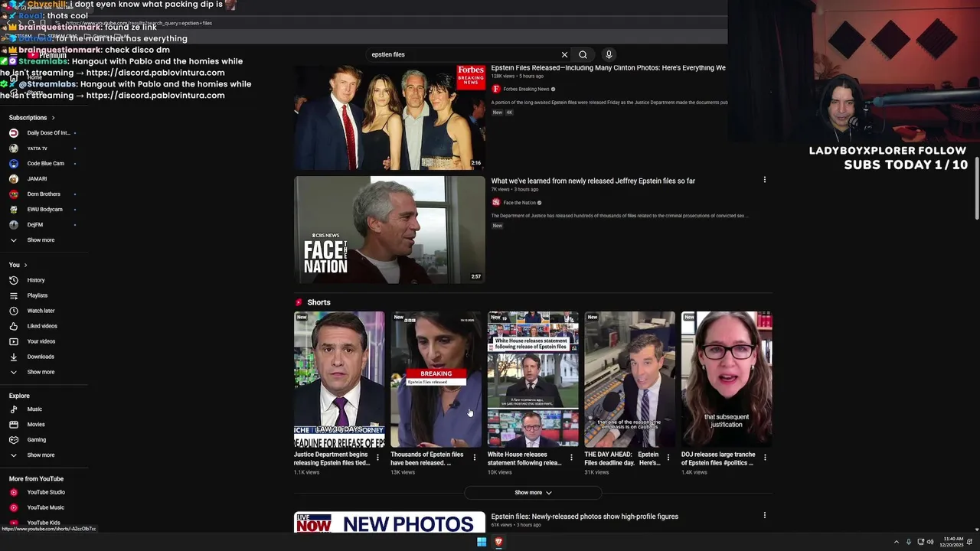Play the BREAKING 'Epstein files released' short thumbnail
Viewport: 980px width, 551px height.
tap(436, 379)
